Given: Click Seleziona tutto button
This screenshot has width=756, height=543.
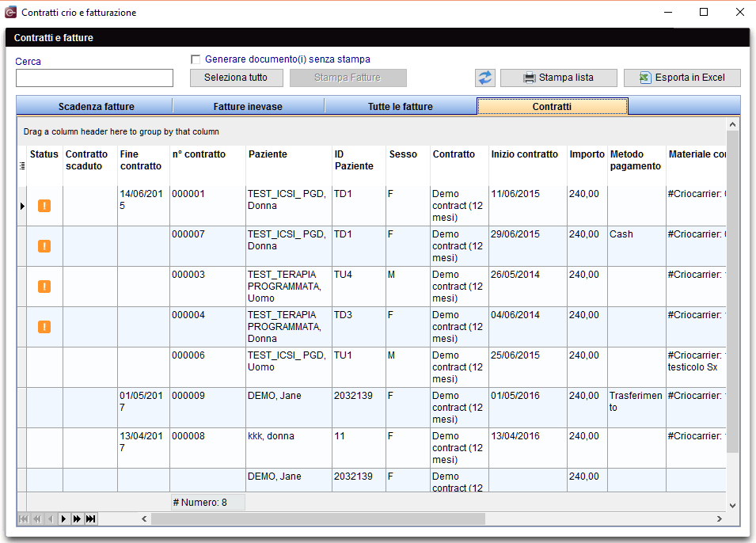Looking at the screenshot, I should point(236,78).
